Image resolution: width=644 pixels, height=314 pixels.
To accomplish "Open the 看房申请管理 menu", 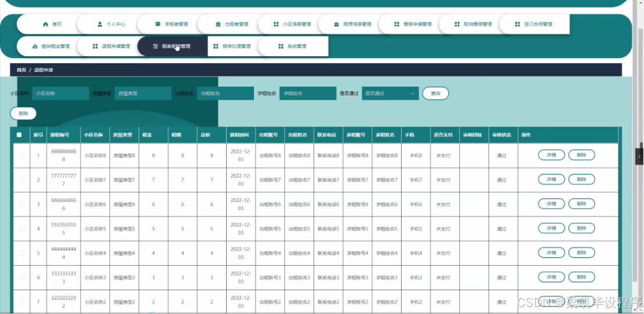I will point(413,24).
